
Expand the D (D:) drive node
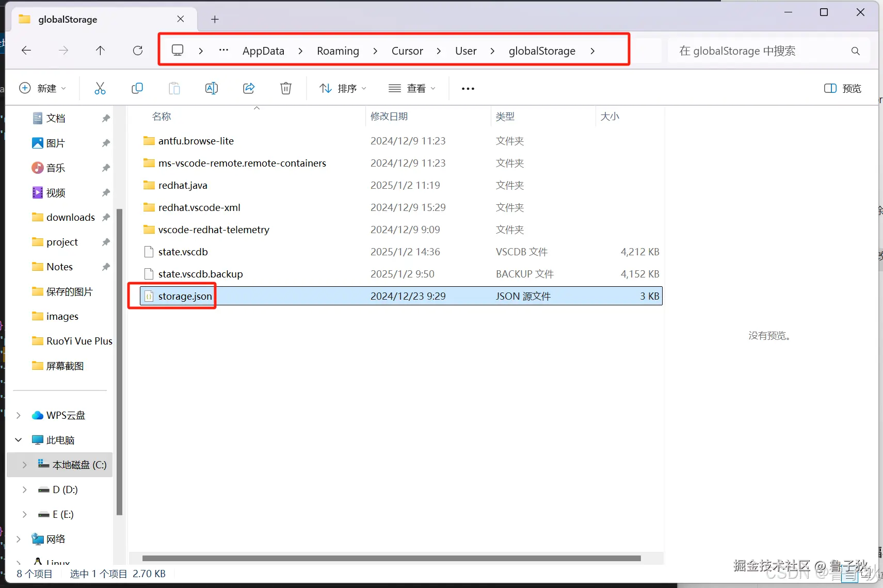click(x=25, y=489)
